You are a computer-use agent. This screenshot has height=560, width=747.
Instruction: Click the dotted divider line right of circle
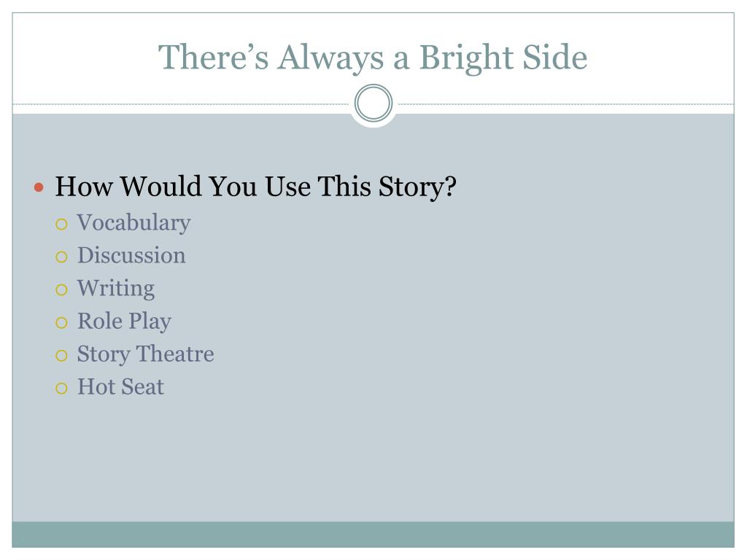pyautogui.click(x=566, y=104)
